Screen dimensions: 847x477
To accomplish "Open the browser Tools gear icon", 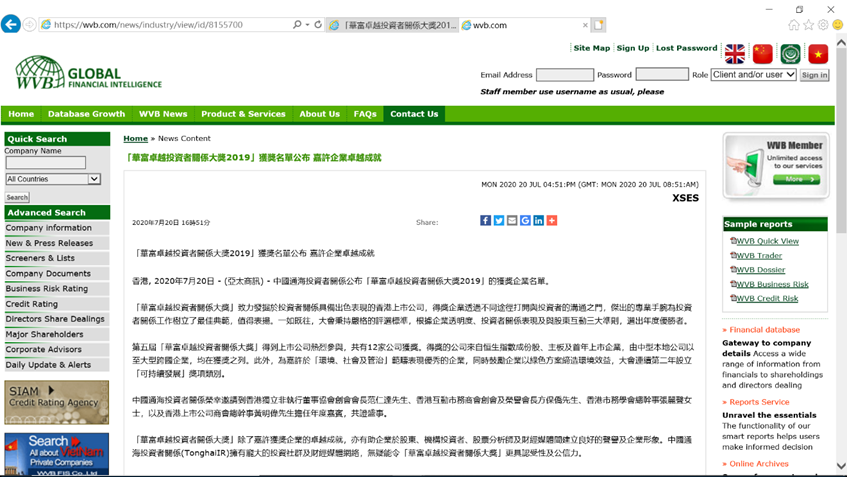I will [x=823, y=25].
